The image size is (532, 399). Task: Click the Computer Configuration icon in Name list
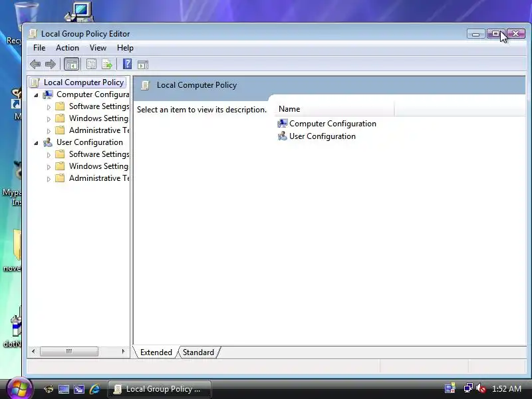pos(282,124)
